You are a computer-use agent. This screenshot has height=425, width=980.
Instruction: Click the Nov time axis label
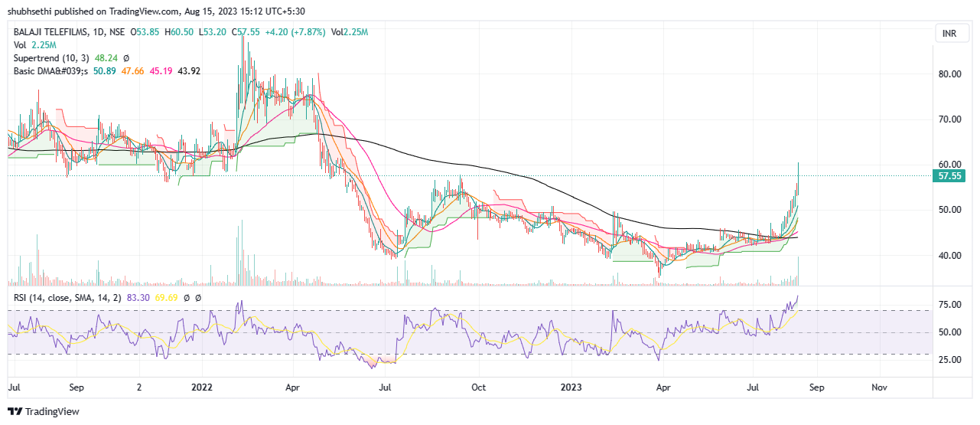pos(880,388)
